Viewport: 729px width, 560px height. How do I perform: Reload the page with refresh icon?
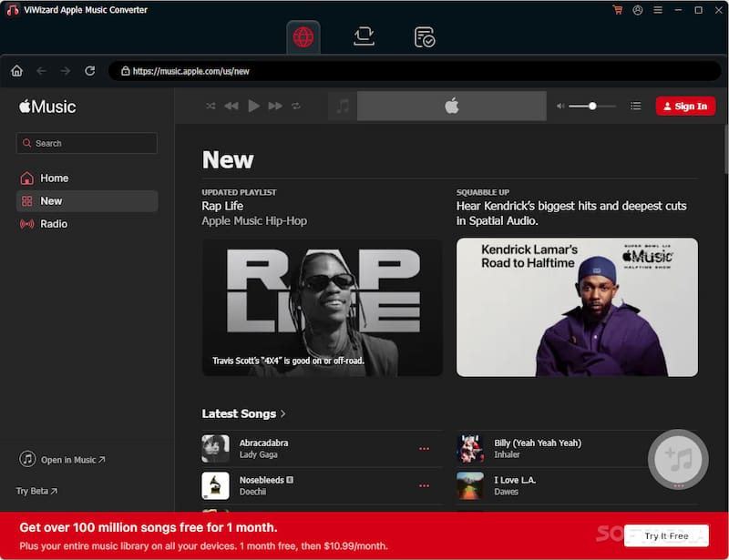(x=89, y=71)
